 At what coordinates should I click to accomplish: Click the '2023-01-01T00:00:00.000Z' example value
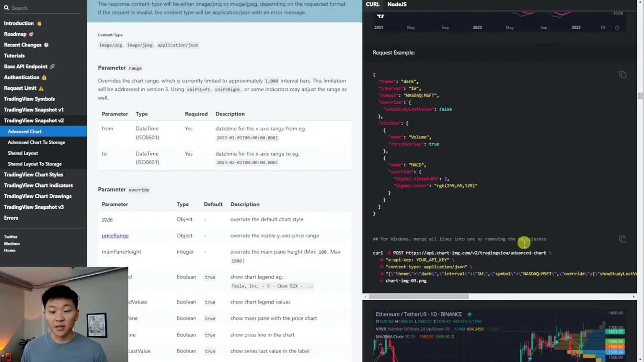coord(247,138)
